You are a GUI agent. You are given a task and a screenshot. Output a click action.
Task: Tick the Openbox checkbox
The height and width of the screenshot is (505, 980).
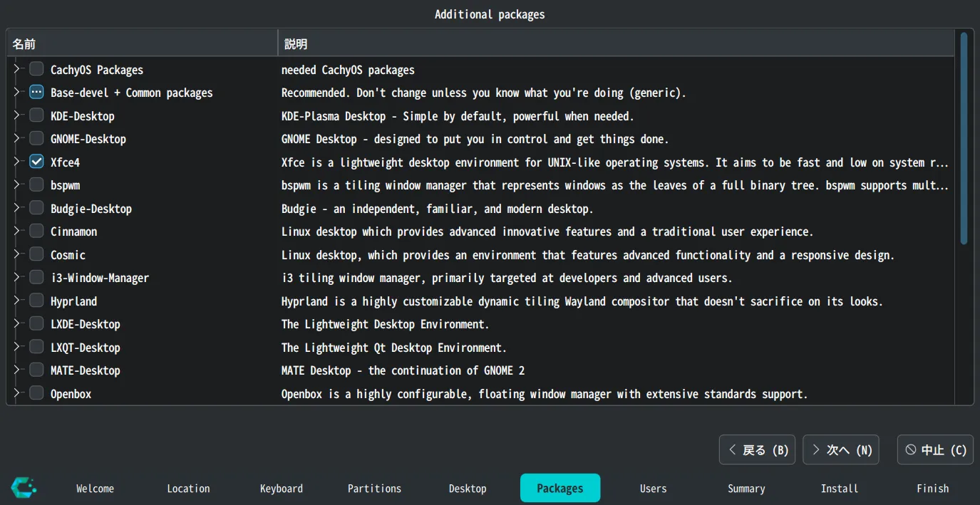pos(36,393)
